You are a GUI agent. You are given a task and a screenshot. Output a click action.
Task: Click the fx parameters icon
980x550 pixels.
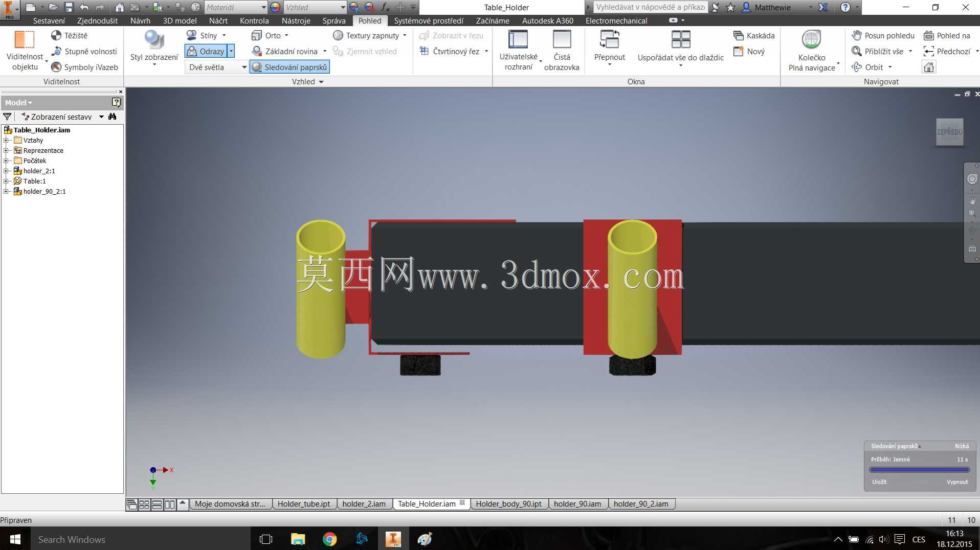[385, 7]
